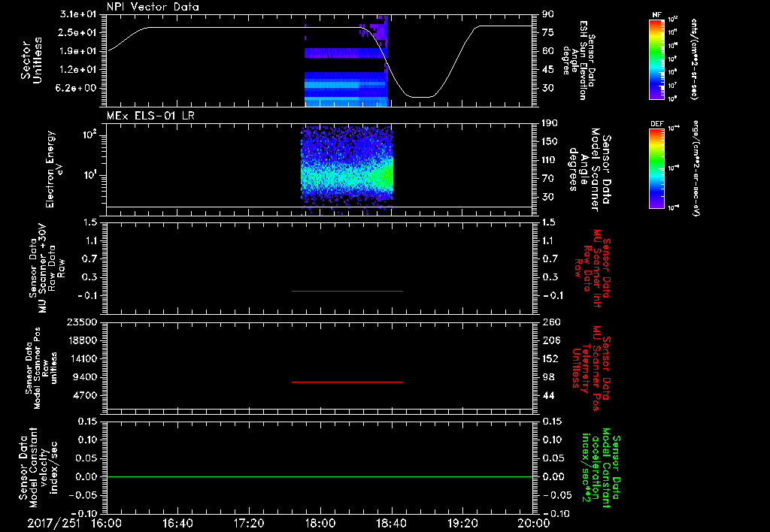This screenshot has width=770, height=532.
Task: Click the "Electron Energy eV" axis label
Action: pyautogui.click(x=54, y=169)
